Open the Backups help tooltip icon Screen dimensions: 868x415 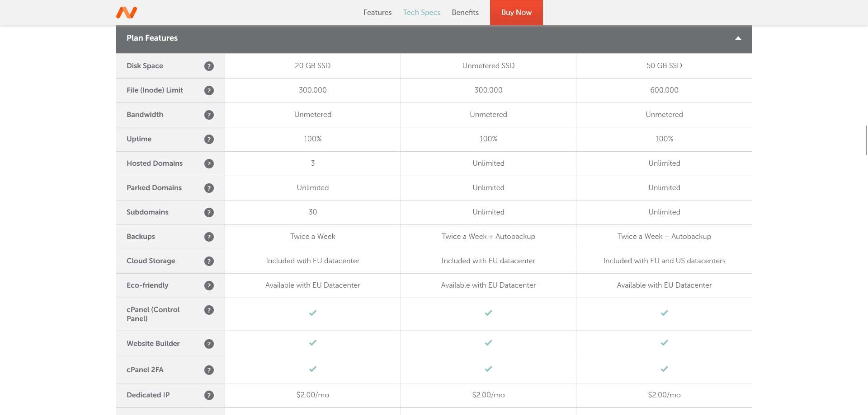tap(209, 237)
